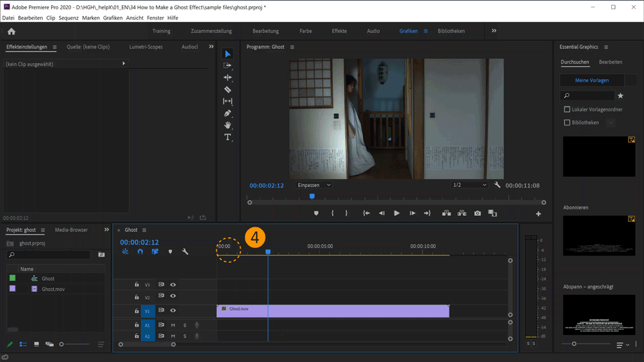Select the Text tool
The height and width of the screenshot is (362, 644).
tap(227, 137)
